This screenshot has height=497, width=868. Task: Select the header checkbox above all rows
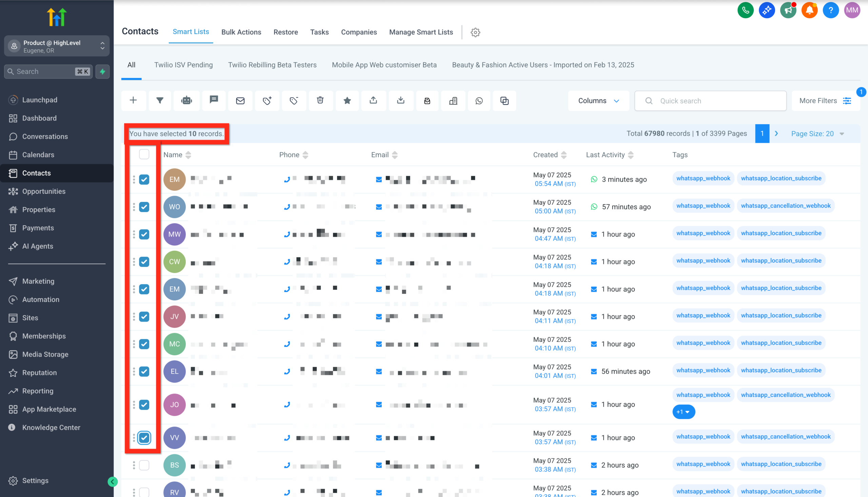click(x=144, y=154)
